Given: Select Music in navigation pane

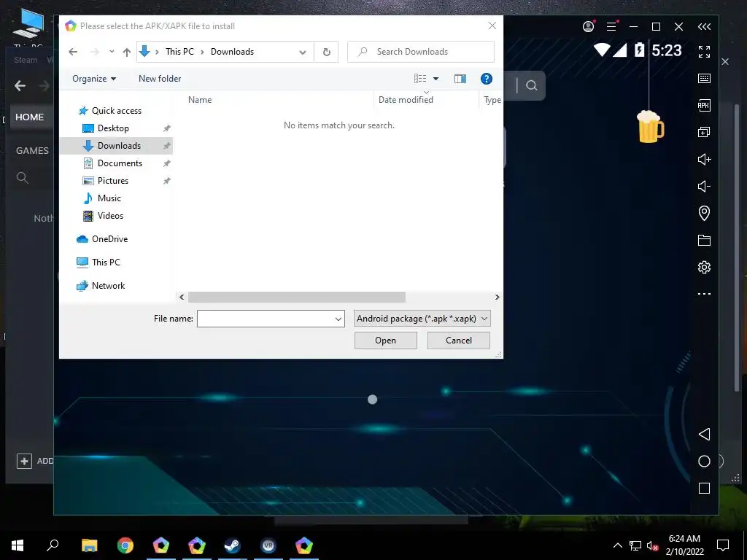Looking at the screenshot, I should point(109,198).
